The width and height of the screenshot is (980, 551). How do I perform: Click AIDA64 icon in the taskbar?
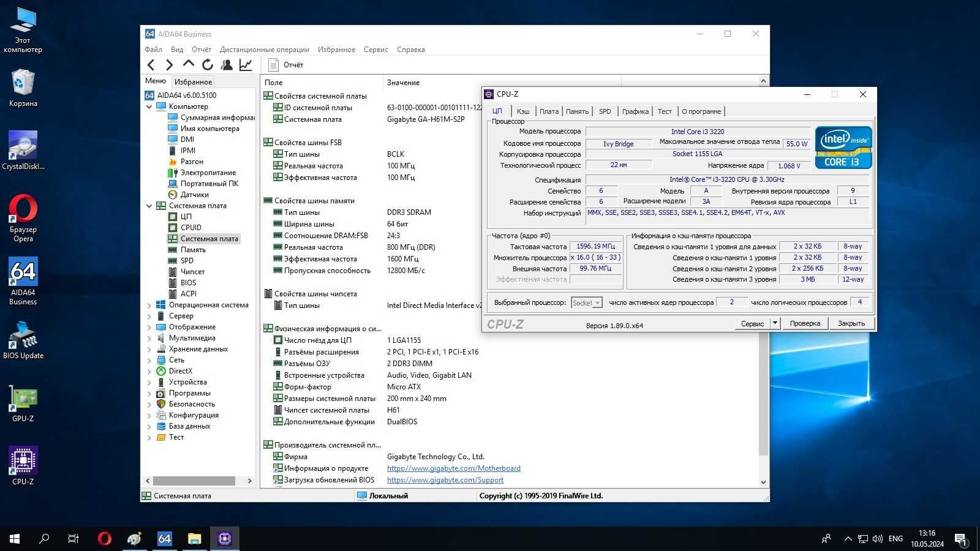pyautogui.click(x=164, y=539)
